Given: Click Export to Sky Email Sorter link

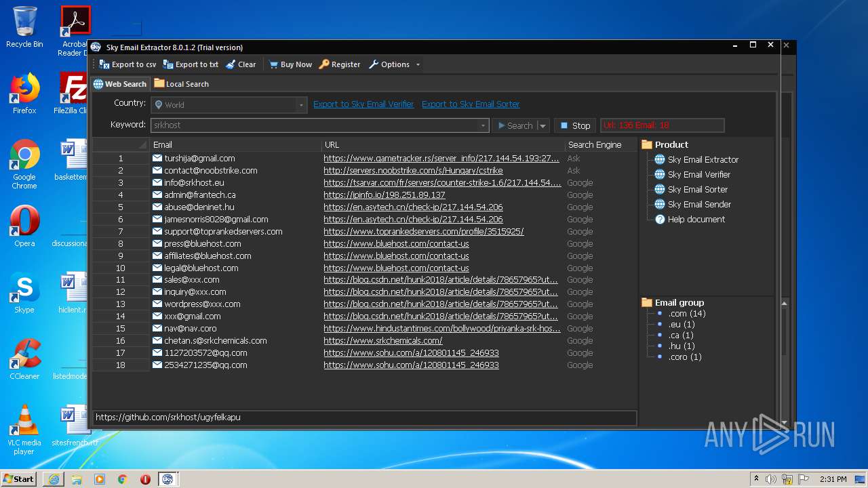Looking at the screenshot, I should pos(471,104).
